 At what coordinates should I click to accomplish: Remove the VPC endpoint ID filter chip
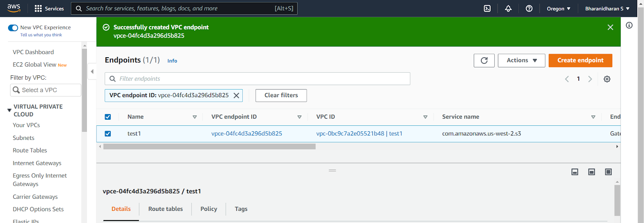coord(237,96)
